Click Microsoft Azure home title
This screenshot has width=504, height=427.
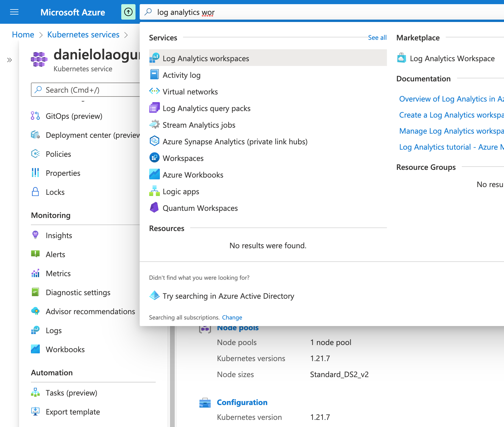click(73, 12)
